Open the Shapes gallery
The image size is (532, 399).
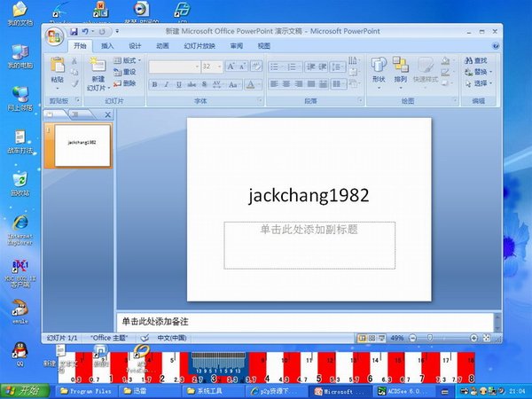point(379,74)
